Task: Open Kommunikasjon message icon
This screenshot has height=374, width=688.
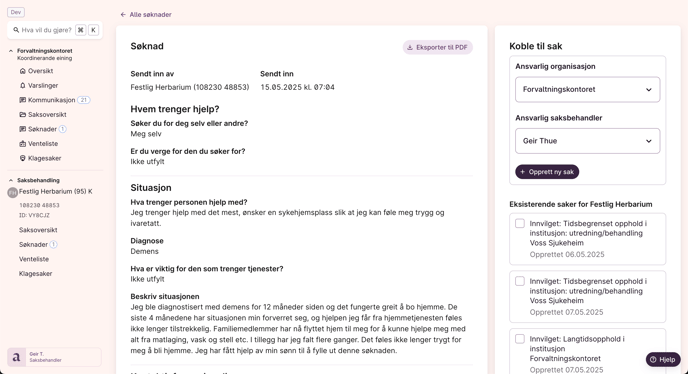Action: 23,100
